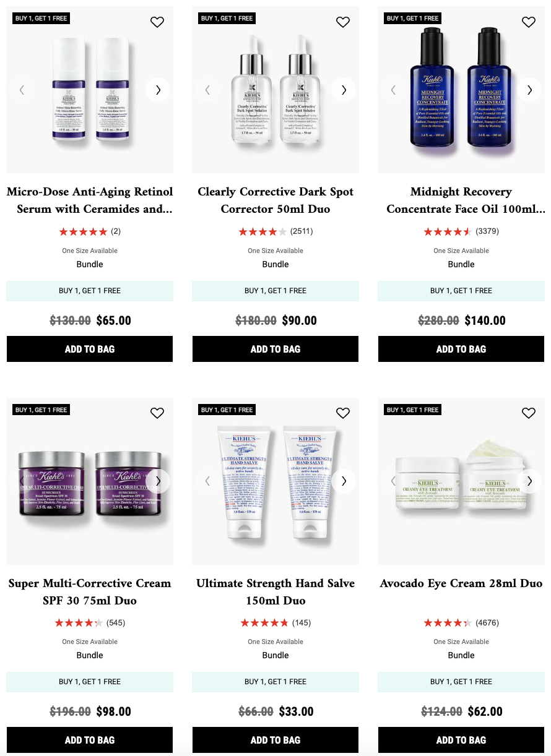Screen dimensions: 551x756
Task: Show previous image of Ultimate Strength Hand Salve
Action: [207, 481]
